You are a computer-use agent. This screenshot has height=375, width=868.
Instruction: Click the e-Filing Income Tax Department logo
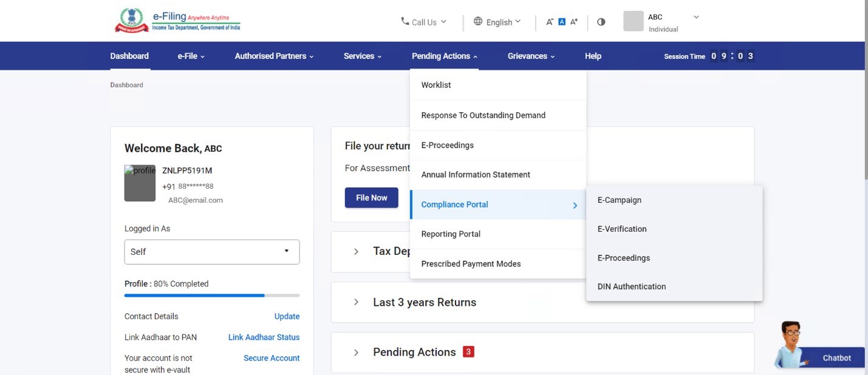(x=177, y=21)
